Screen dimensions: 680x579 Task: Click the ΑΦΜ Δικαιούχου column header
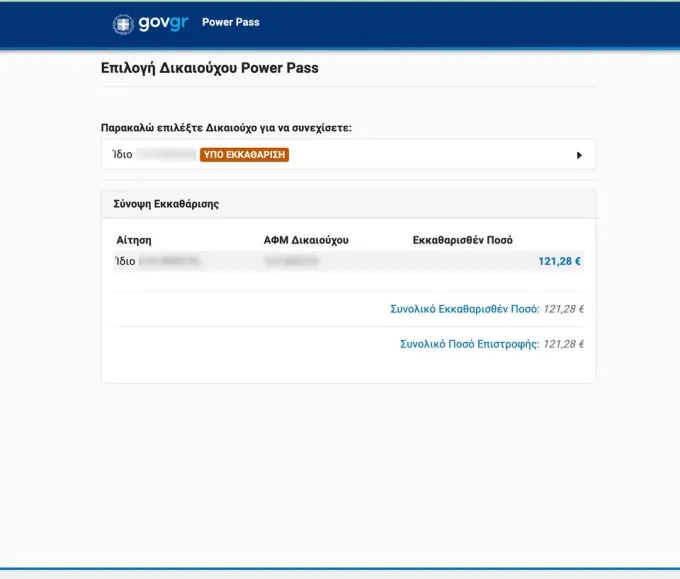click(x=306, y=240)
